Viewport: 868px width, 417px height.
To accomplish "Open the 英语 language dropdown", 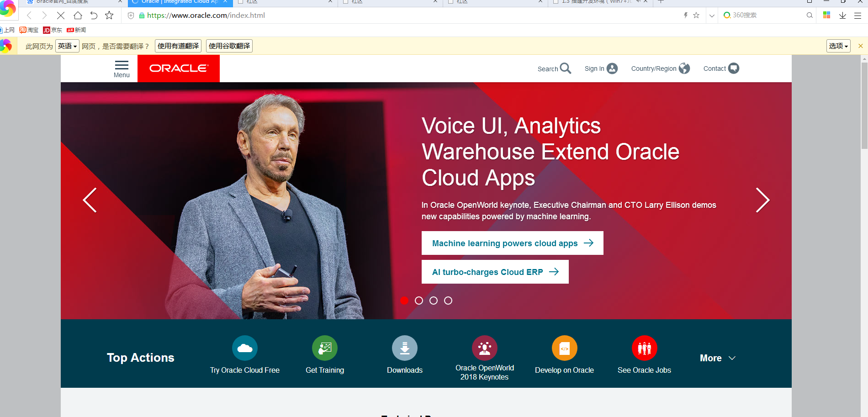I will click(67, 46).
